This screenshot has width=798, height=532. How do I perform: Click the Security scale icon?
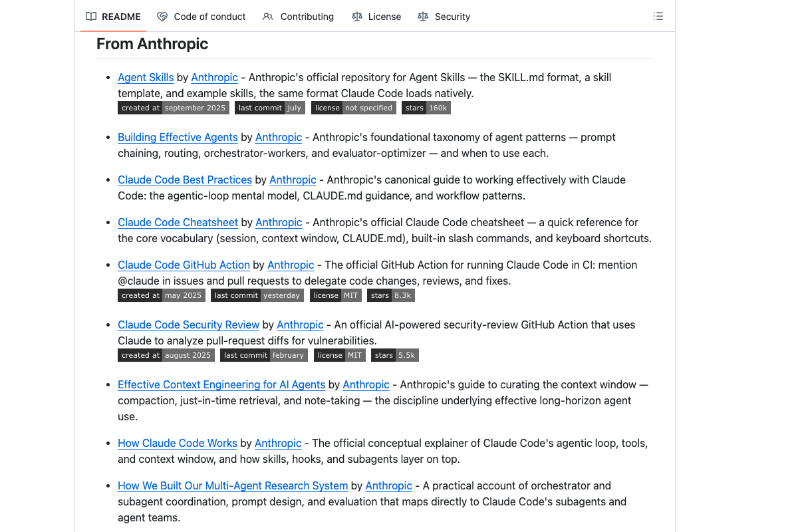tap(423, 17)
